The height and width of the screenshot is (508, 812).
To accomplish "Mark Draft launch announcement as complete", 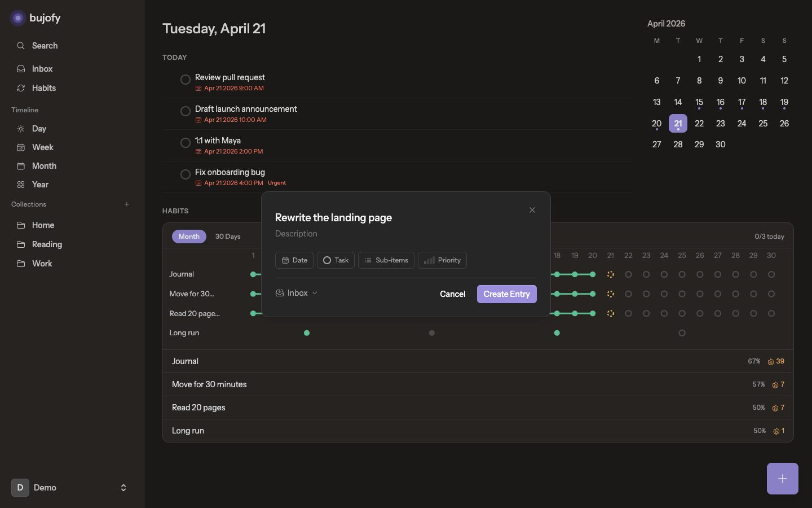I will [186, 111].
